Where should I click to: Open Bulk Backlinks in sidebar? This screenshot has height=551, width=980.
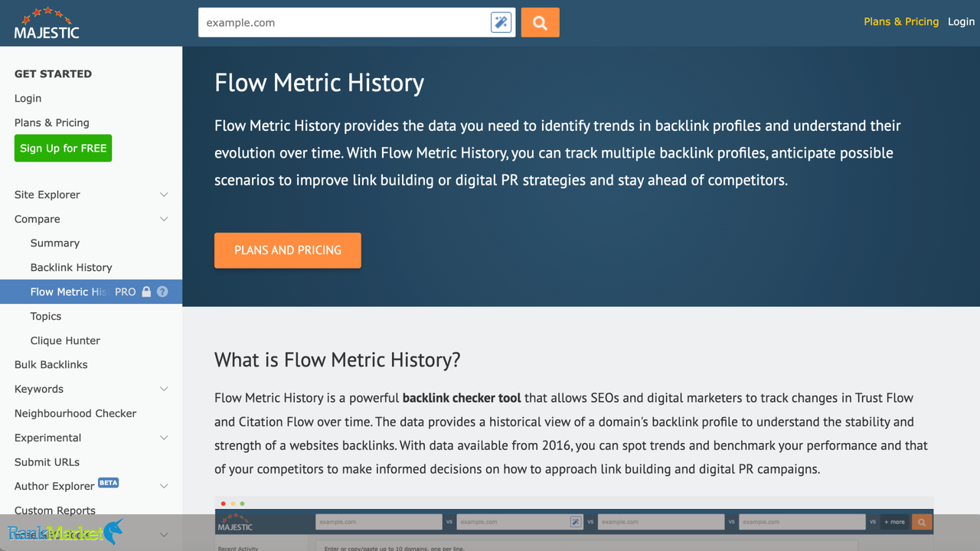[51, 364]
